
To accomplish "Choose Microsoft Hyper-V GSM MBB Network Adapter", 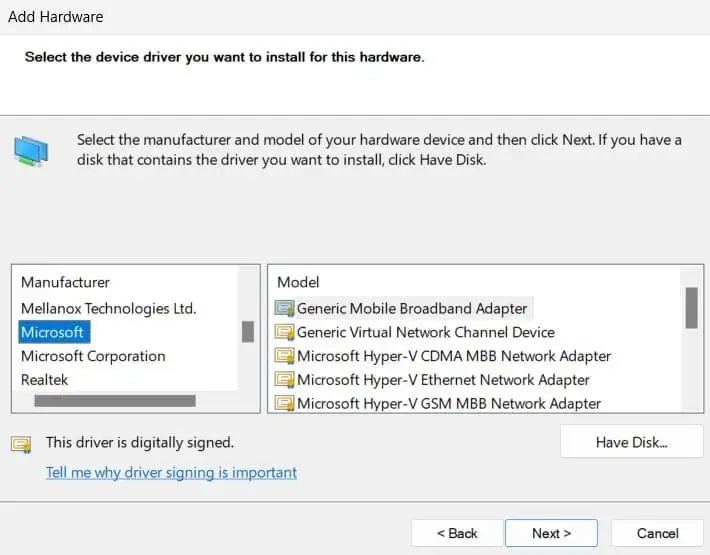I will pos(449,403).
